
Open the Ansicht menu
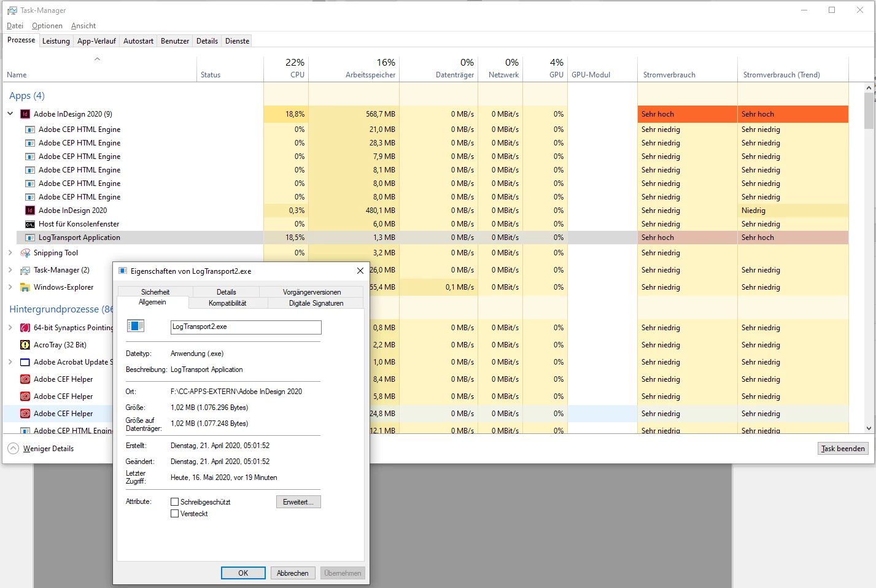click(x=83, y=26)
